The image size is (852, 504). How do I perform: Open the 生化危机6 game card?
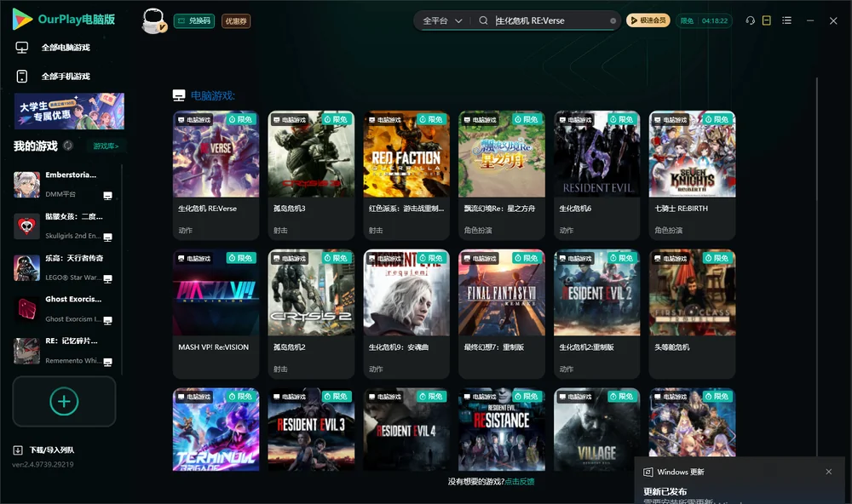[596, 175]
